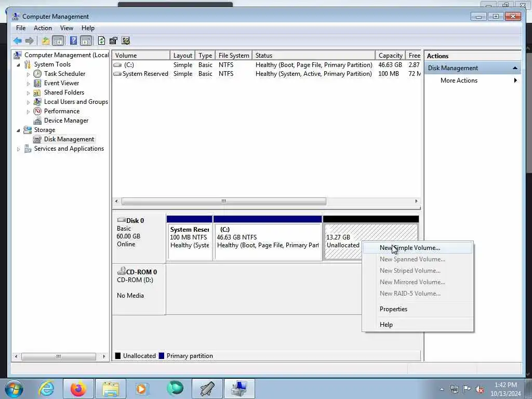Sort by the Capacity column header
Image resolution: width=532 pixels, height=399 pixels.
[x=390, y=55]
